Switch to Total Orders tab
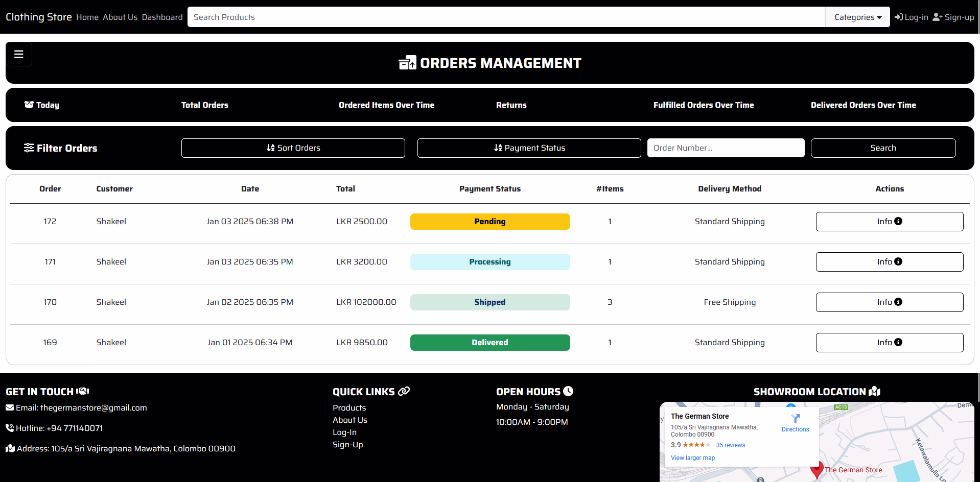The image size is (980, 482). [205, 105]
